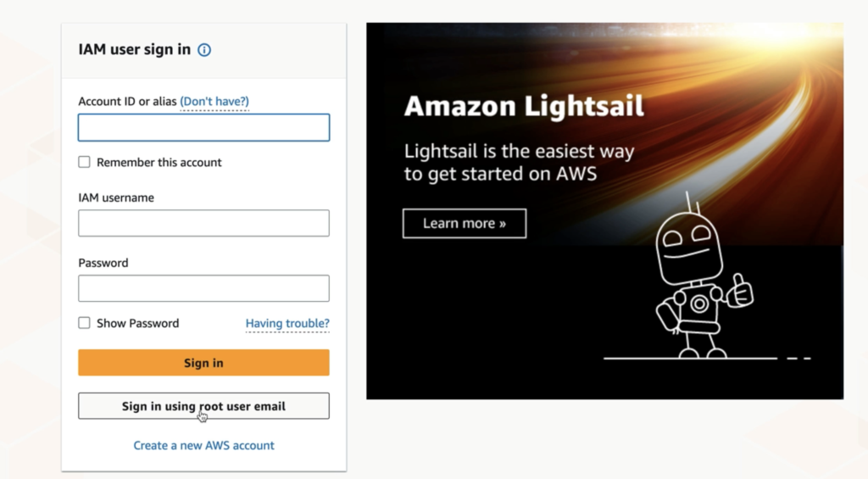Viewport: 868px width, 479px height.
Task: Click the 'Remember this account' label text
Action: click(159, 162)
